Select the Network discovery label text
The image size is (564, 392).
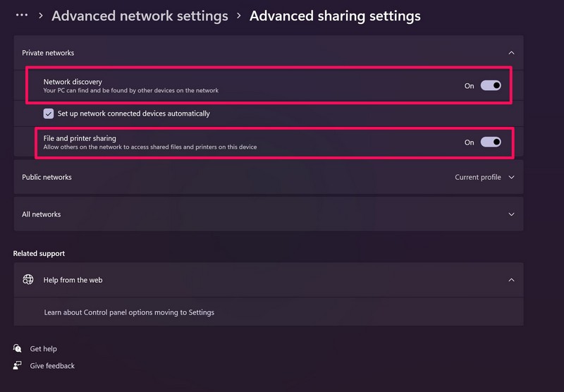[73, 82]
